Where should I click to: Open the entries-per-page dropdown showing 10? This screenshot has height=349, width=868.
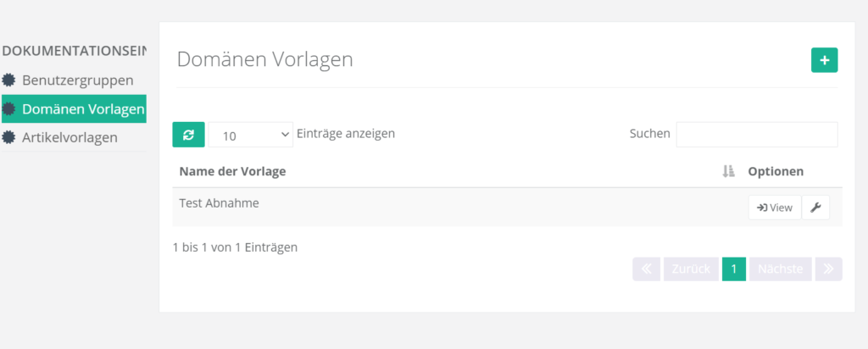point(250,135)
